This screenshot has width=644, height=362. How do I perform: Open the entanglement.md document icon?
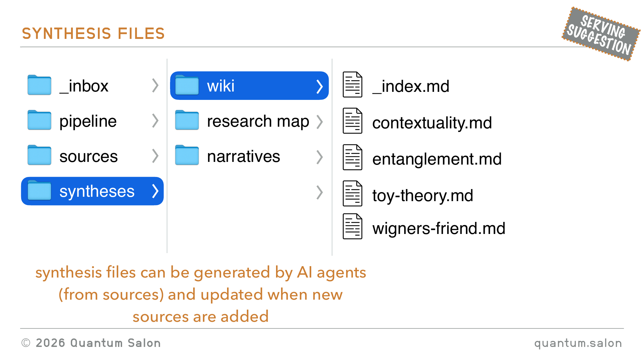pyautogui.click(x=353, y=157)
